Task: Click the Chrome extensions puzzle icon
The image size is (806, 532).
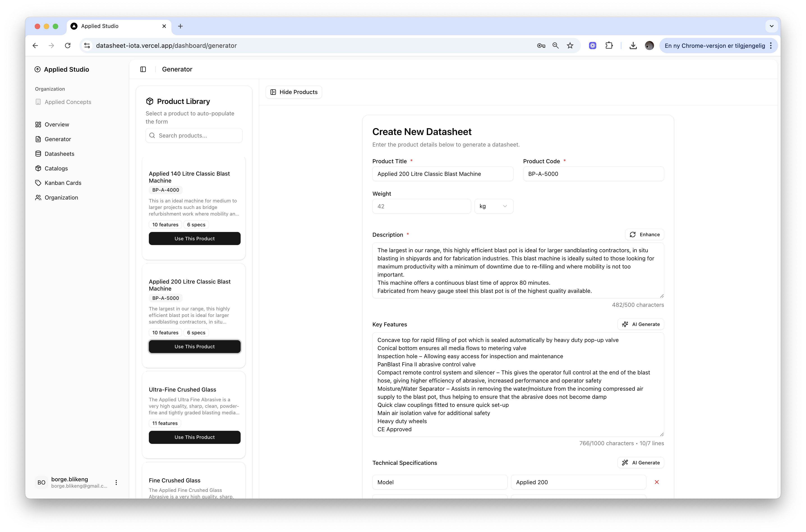Action: [x=609, y=45]
